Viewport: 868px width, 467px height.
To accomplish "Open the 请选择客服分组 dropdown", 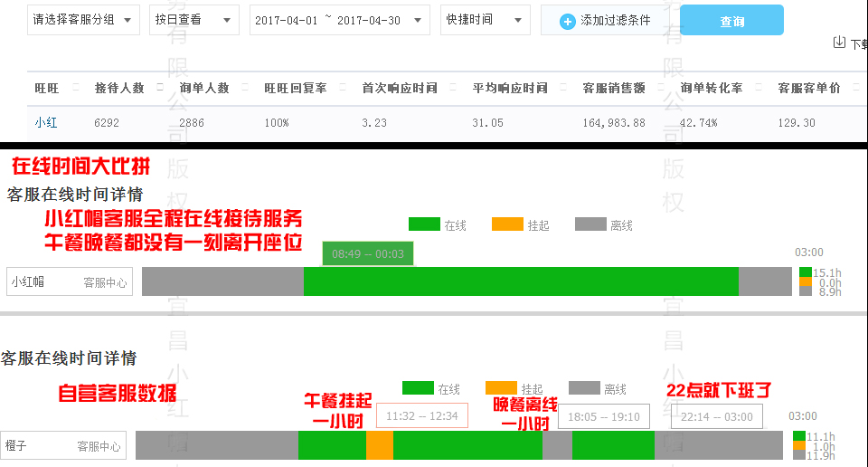I will tap(83, 20).
